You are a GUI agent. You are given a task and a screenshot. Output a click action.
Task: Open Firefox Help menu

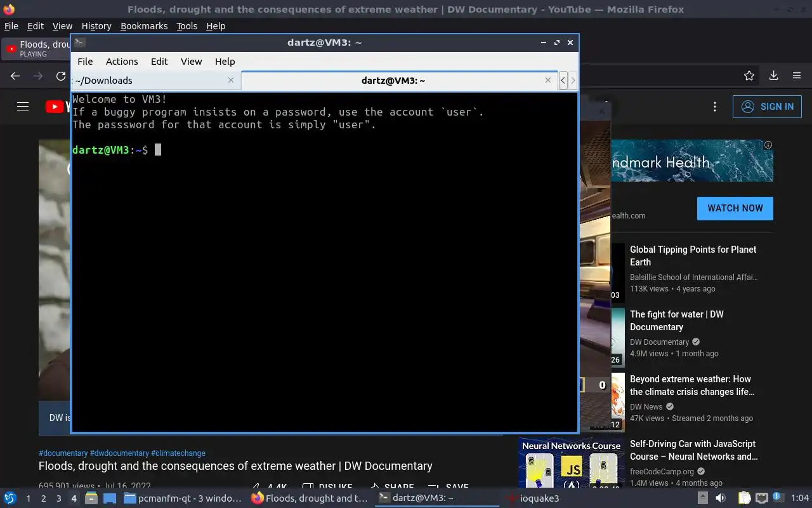point(216,26)
